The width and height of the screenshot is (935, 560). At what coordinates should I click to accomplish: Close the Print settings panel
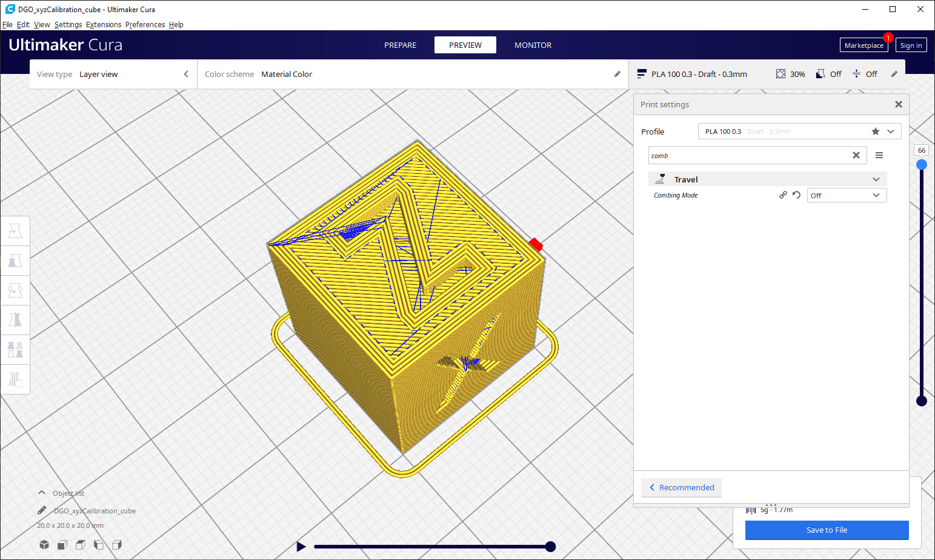(x=899, y=104)
